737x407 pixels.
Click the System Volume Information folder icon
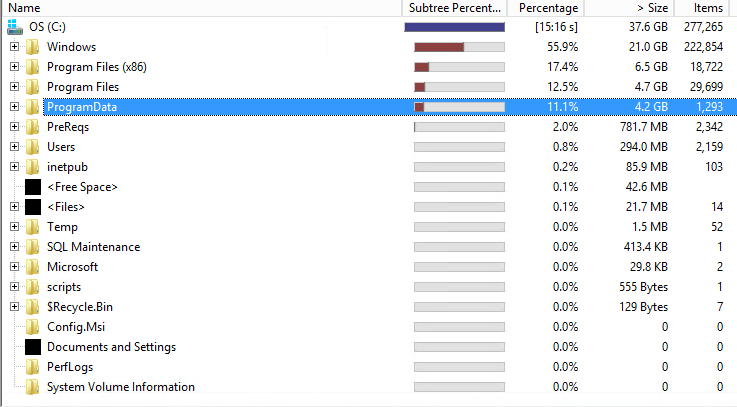tap(33, 387)
